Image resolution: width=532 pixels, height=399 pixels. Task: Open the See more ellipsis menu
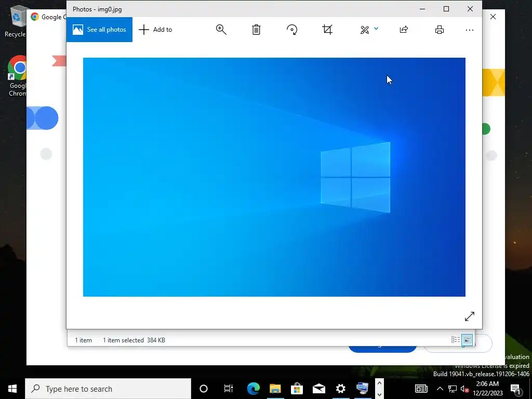click(470, 30)
